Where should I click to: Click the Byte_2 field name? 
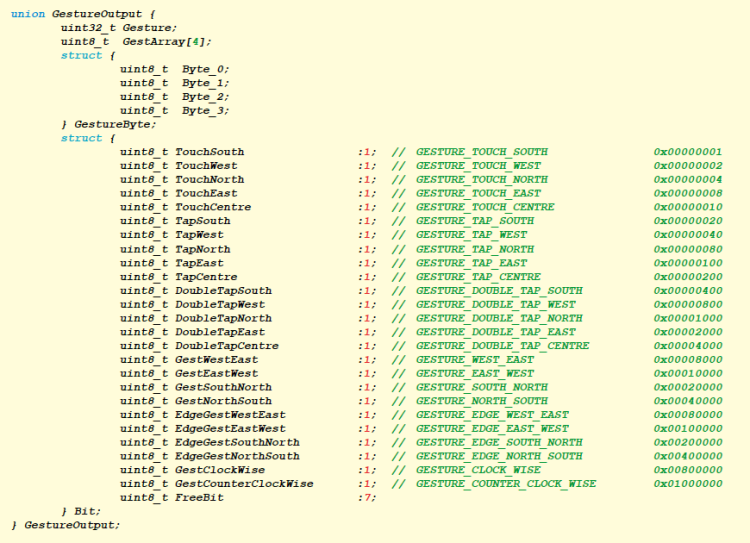[x=206, y=97]
